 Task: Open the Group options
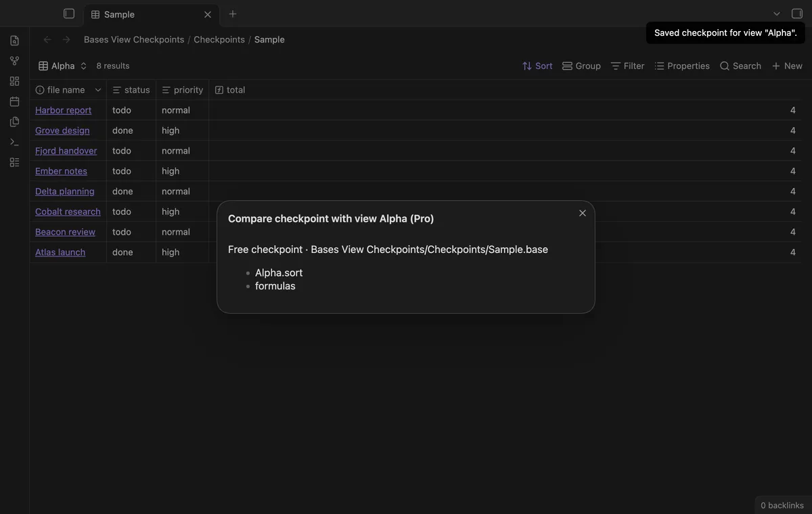pyautogui.click(x=581, y=66)
